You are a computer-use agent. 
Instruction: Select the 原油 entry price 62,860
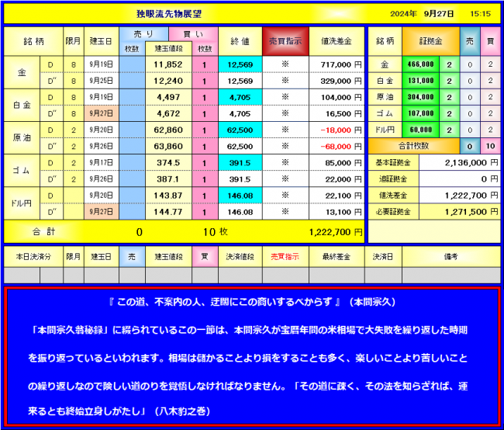(x=169, y=130)
